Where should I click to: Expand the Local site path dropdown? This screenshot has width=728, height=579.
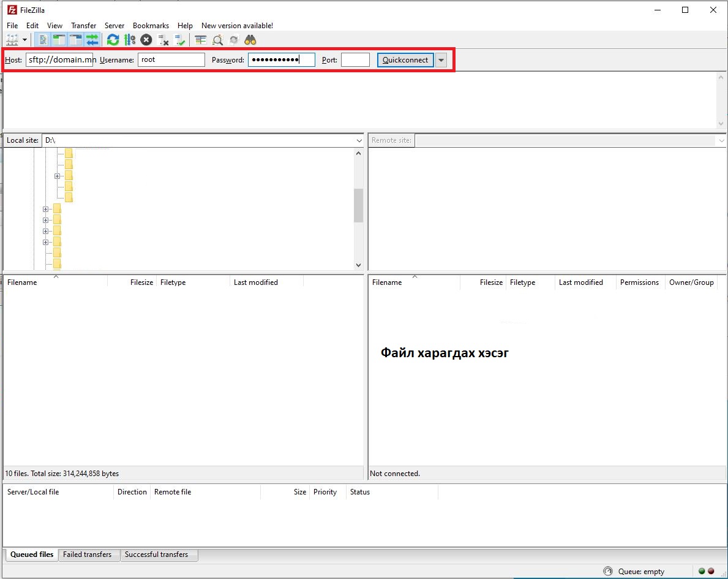coord(359,140)
